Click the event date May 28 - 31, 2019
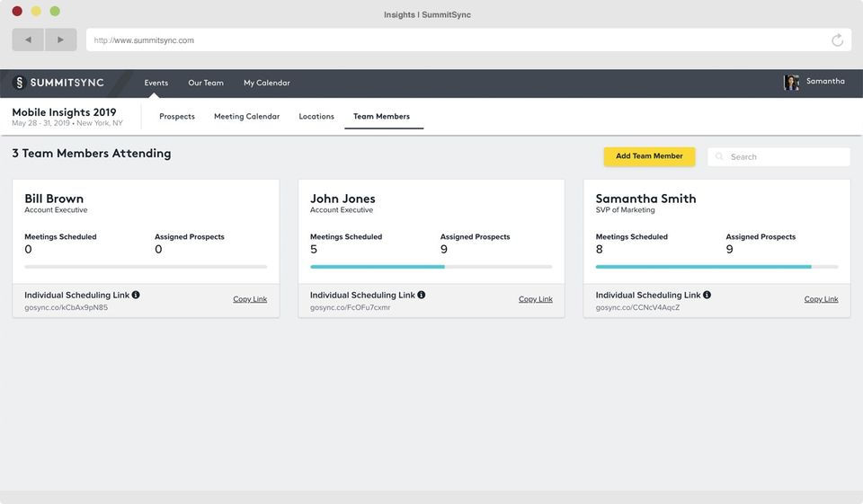 pos(40,123)
